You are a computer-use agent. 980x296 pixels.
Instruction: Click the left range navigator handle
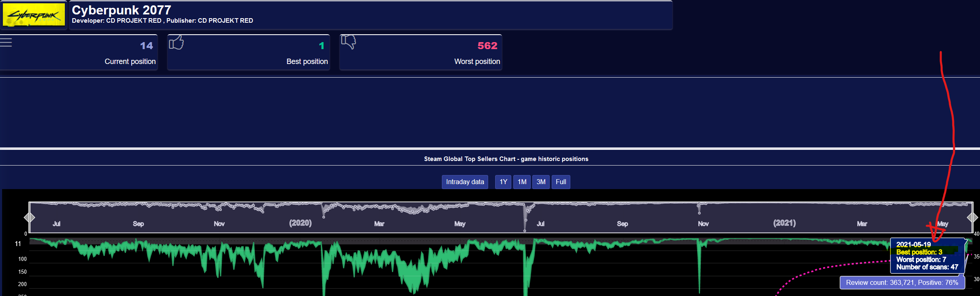[29, 217]
